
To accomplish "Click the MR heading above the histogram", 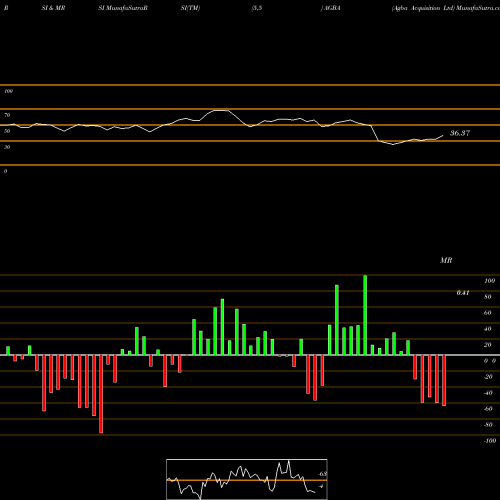I will point(446,260).
